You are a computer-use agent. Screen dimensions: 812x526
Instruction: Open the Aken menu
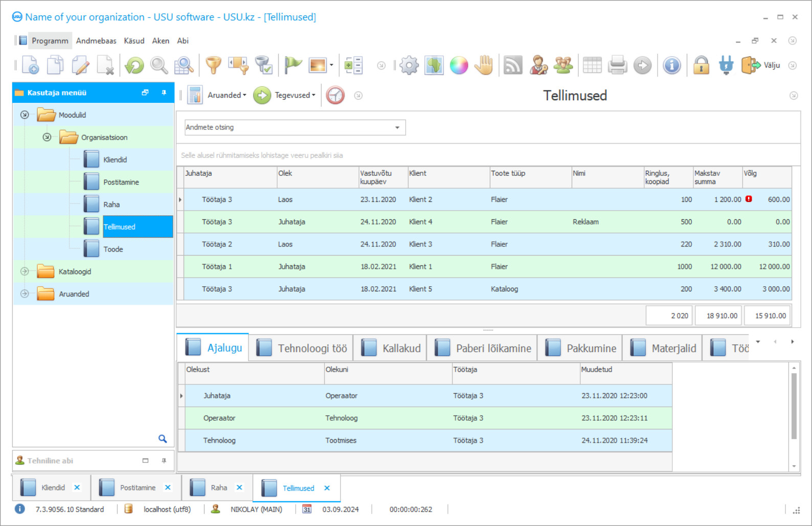click(x=161, y=41)
